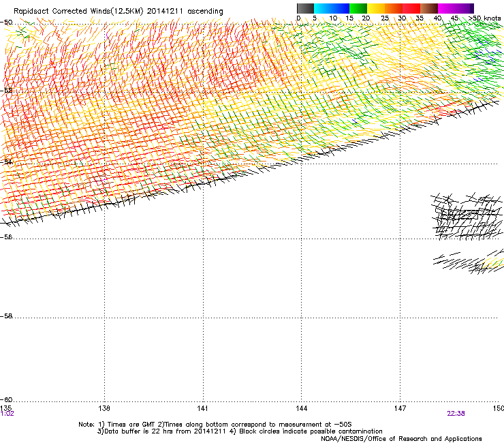Click the black wind barb cluster above -56
The image size is (504, 443).
point(467,216)
